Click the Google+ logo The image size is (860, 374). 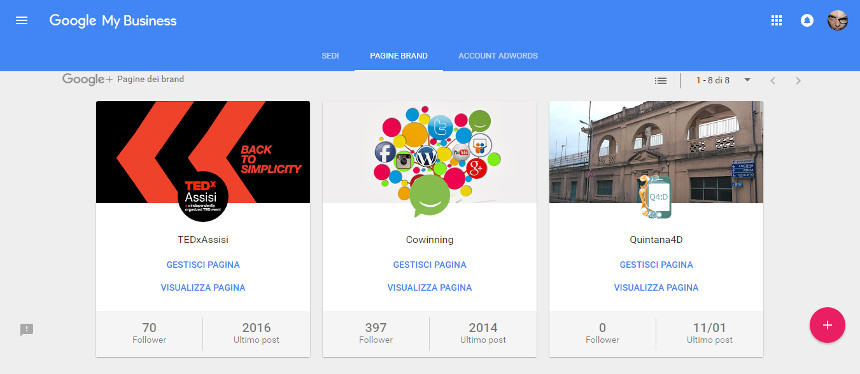[87, 80]
